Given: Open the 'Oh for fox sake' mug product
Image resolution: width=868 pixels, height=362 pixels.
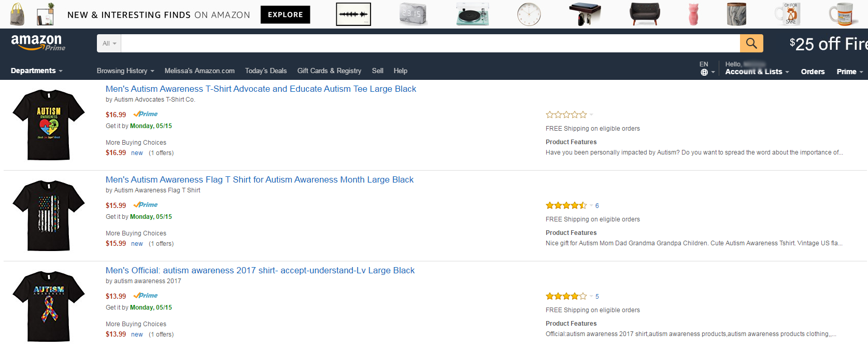Looking at the screenshot, I should coord(788,14).
